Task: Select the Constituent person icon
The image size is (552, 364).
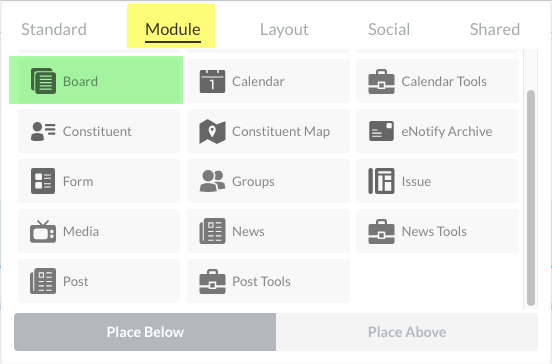Action: click(x=43, y=131)
